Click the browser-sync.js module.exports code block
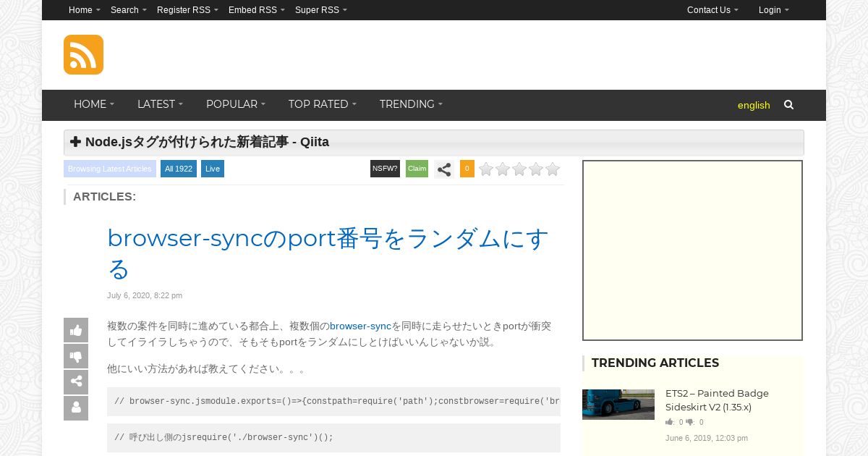 click(x=333, y=402)
